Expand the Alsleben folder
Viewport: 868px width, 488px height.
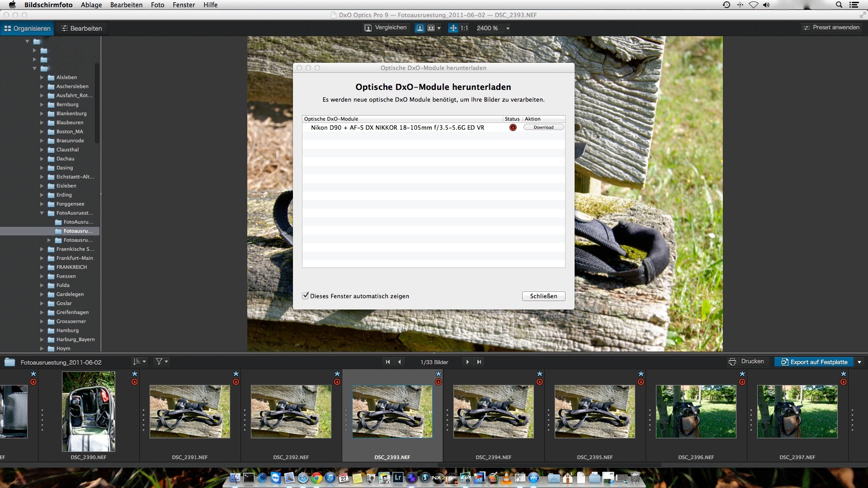42,77
